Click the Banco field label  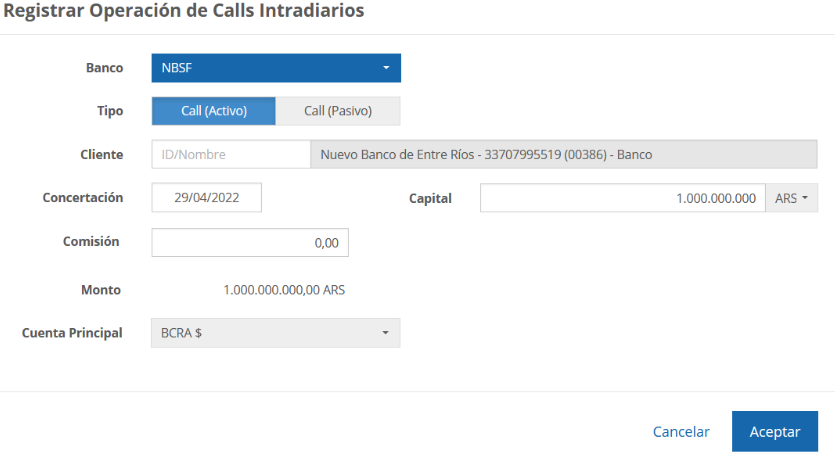105,68
